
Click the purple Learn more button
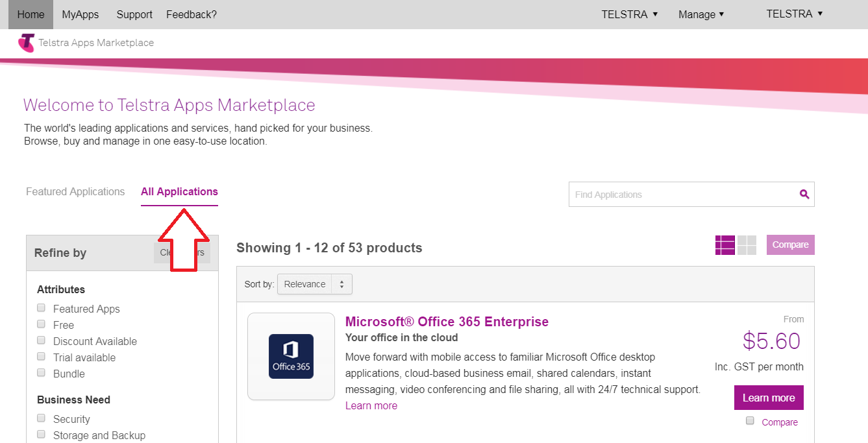(769, 398)
